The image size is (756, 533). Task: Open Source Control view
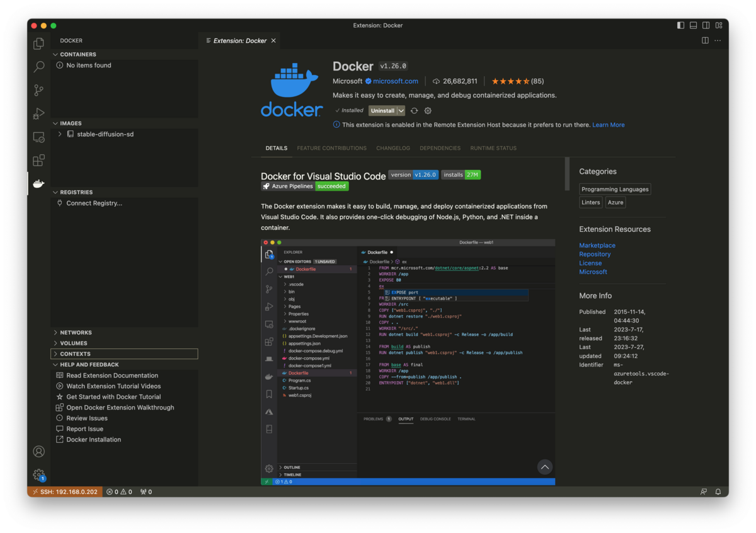tap(38, 90)
